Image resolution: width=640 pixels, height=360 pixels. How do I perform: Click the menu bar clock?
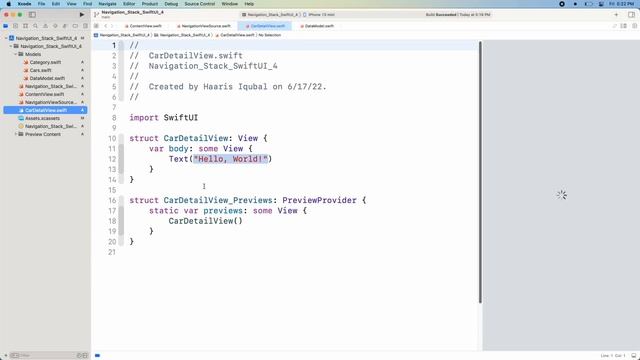click(x=622, y=4)
